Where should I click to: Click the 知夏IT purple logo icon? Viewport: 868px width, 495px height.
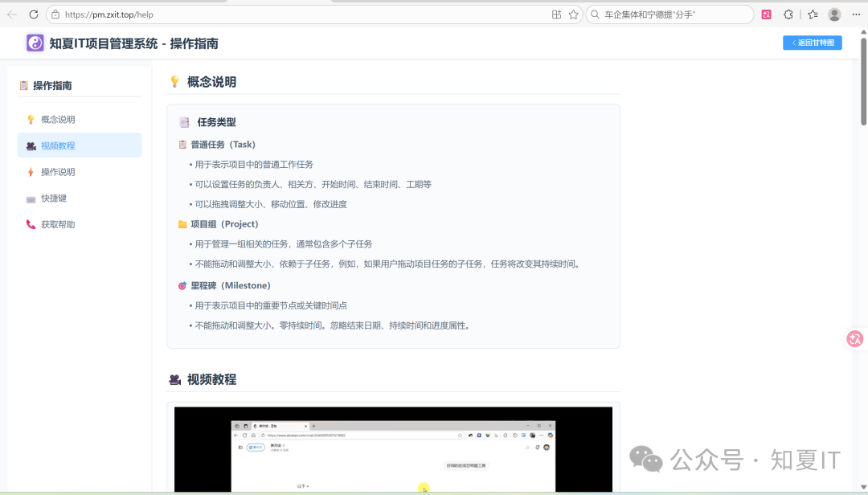(x=35, y=43)
